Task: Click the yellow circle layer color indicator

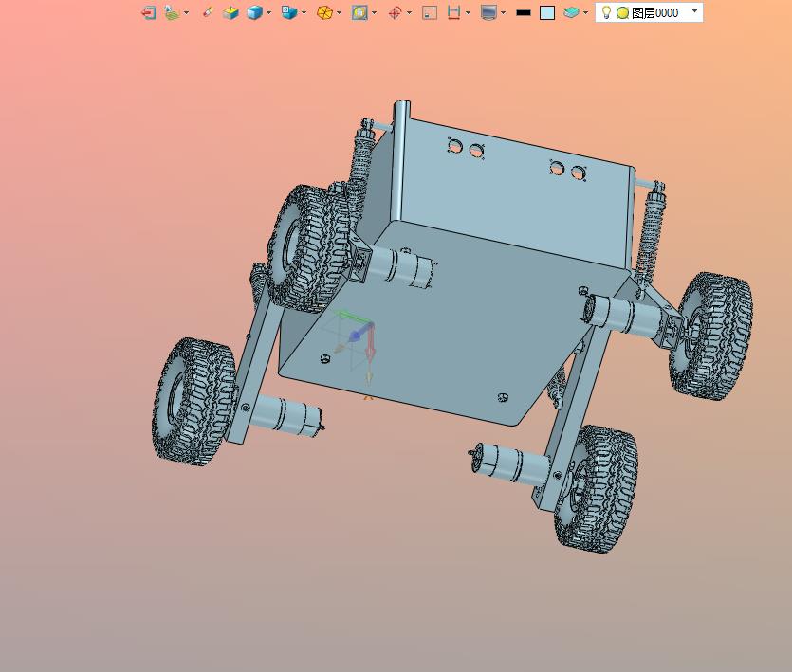Action: tap(622, 13)
